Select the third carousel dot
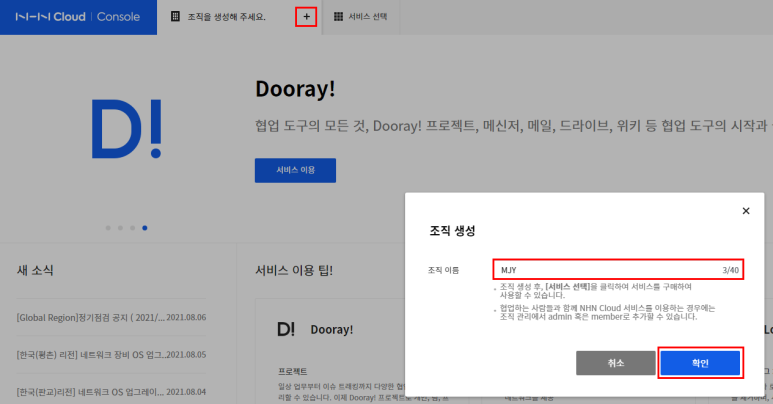Viewport: 773px width, 404px height. tap(133, 228)
